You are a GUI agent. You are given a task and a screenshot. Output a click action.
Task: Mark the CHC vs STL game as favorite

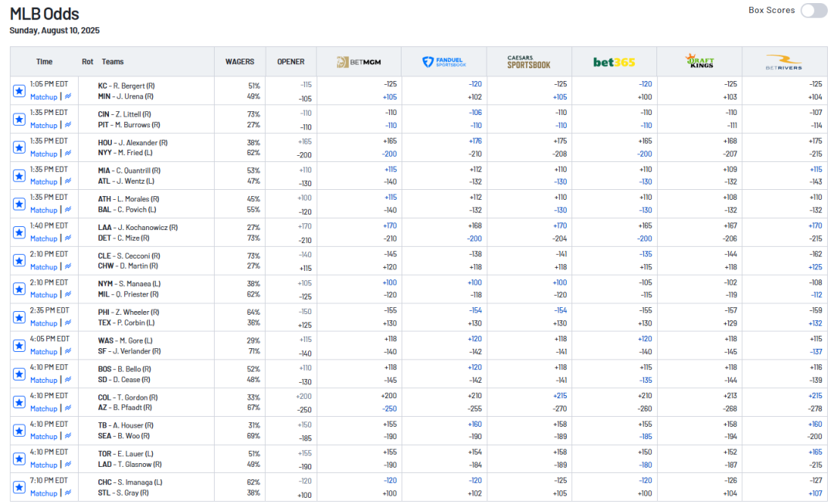[19, 487]
